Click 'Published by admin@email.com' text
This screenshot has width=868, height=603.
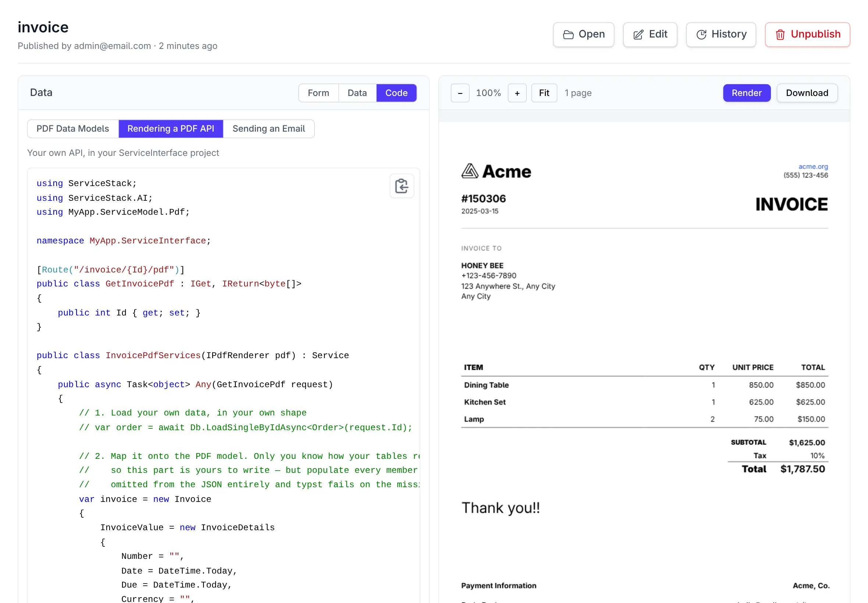(x=84, y=46)
